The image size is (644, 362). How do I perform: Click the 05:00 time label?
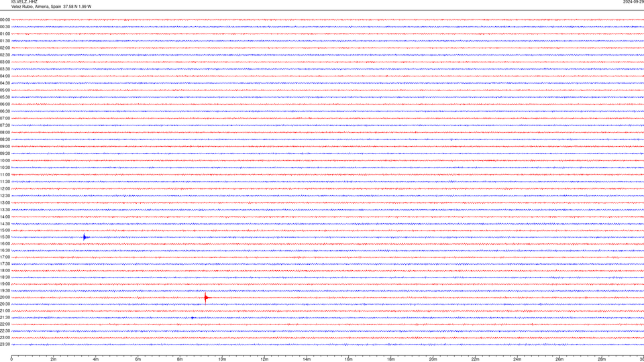tap(5, 90)
